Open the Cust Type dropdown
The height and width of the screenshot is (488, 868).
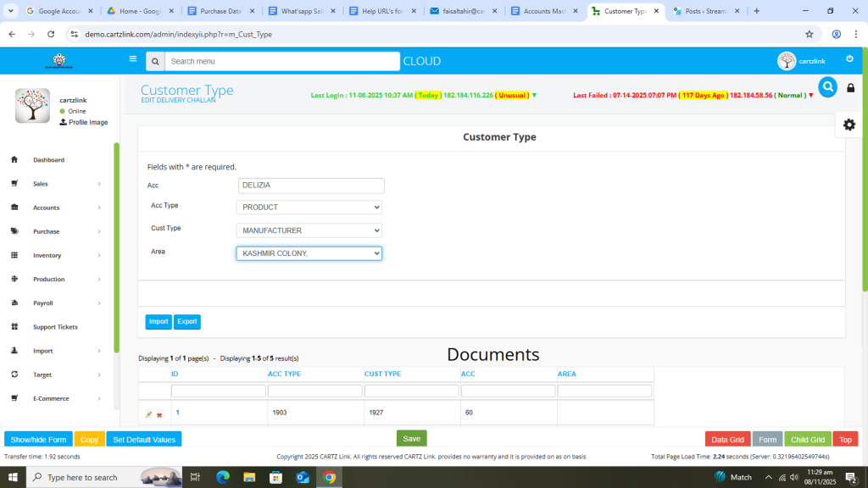(x=309, y=230)
